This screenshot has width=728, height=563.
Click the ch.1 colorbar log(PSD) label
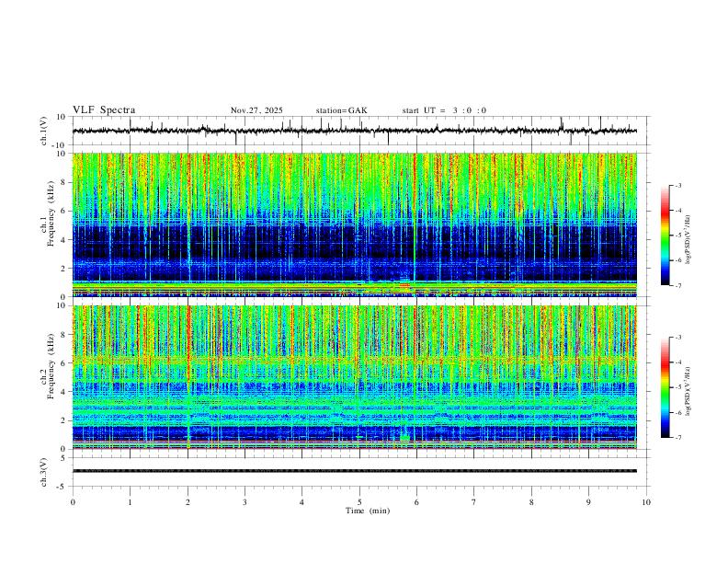click(688, 240)
